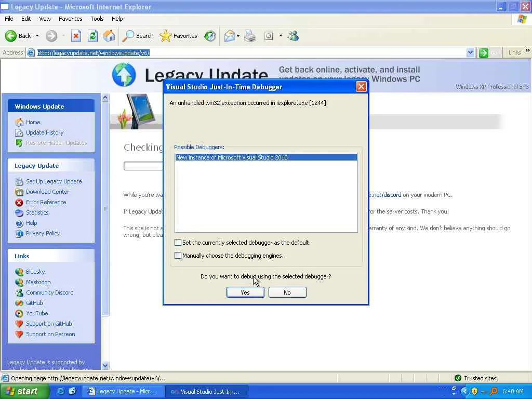This screenshot has width=532, height=399.
Task: Open Update History in sidebar
Action: tap(45, 132)
